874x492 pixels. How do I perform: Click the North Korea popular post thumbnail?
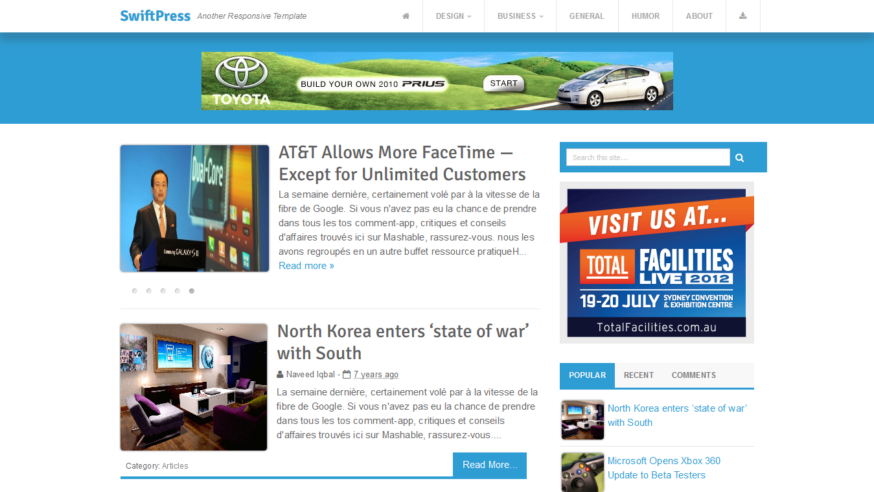(x=582, y=420)
